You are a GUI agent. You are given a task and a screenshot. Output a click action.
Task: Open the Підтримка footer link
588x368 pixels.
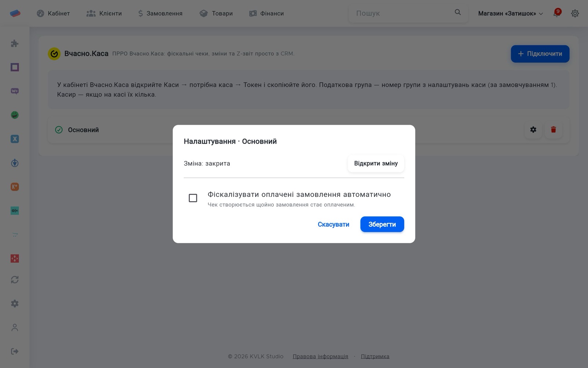coord(375,356)
